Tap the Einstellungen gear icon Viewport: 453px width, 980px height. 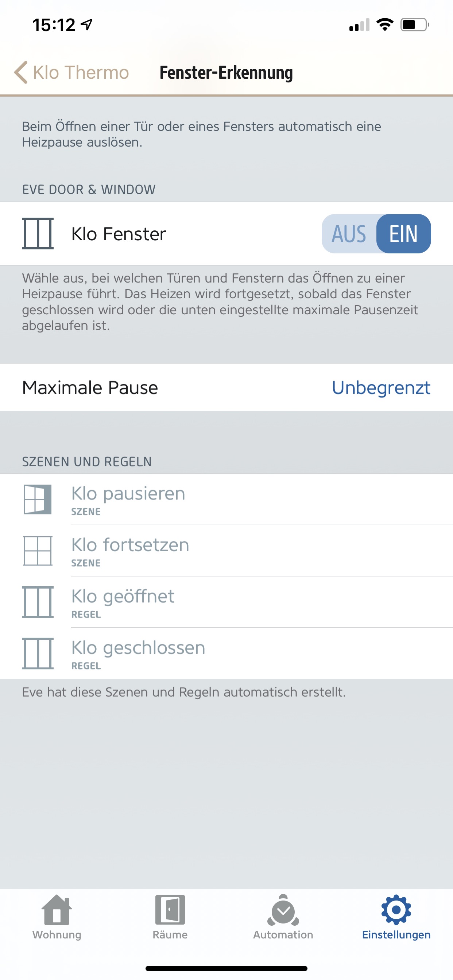click(396, 909)
